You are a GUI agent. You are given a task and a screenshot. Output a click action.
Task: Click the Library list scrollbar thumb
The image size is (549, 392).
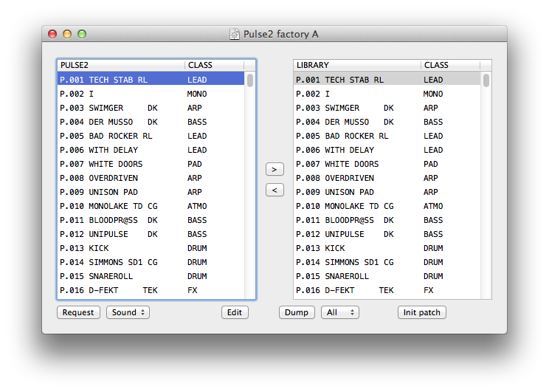pyautogui.click(x=486, y=80)
